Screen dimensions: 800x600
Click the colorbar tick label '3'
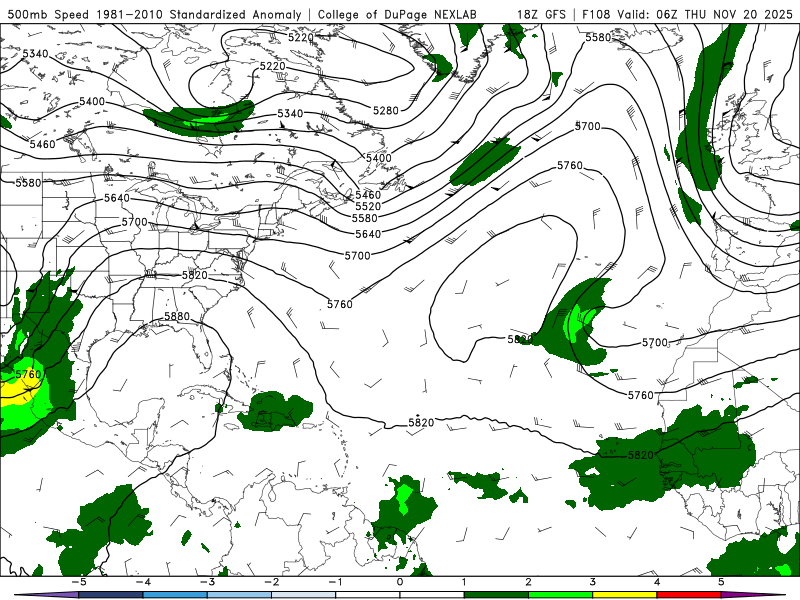(x=593, y=582)
